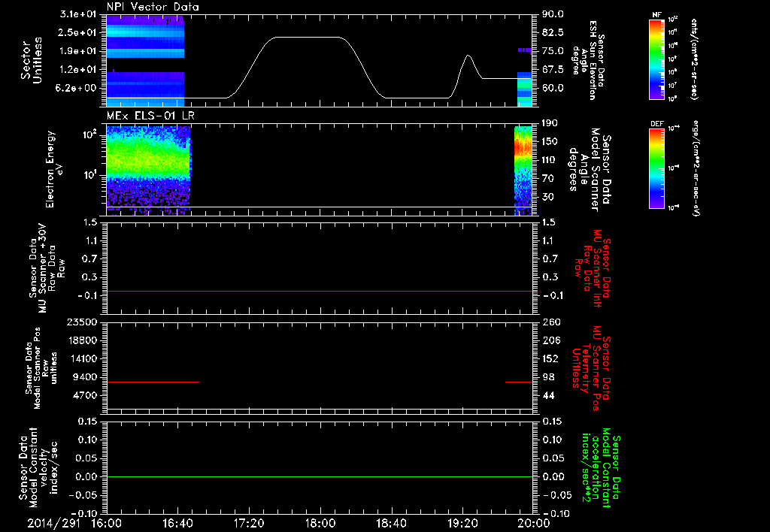Viewport: 770px width, 532px height.
Task: Click the narrow ELS spectrogram strip near 20:00
Action: [523, 171]
